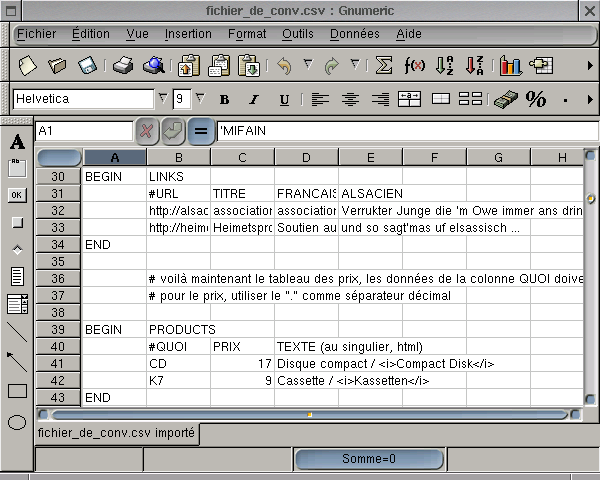Open the Données menu
The image size is (600, 480).
tap(354, 33)
